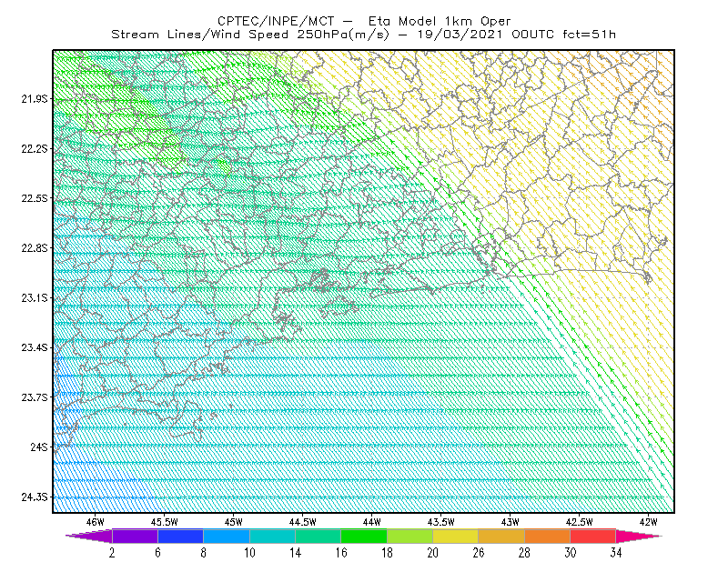
Task: Select the light blue 8-10 legend swatch
Action: [227, 536]
